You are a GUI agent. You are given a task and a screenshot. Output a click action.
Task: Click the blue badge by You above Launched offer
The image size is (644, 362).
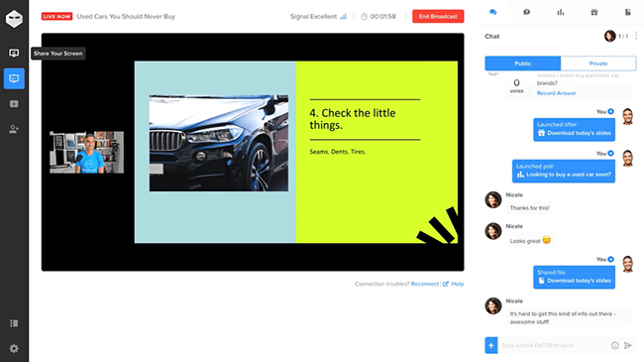(x=610, y=111)
